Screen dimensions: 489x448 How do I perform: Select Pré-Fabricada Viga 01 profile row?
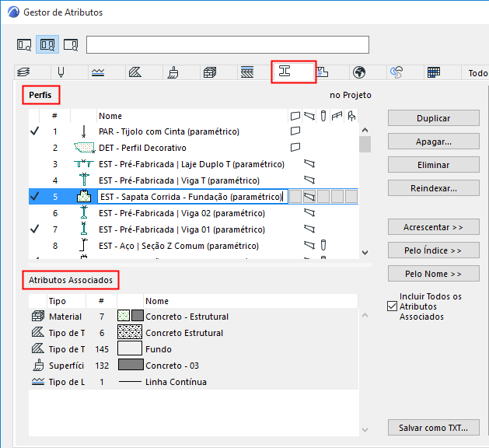tap(194, 229)
